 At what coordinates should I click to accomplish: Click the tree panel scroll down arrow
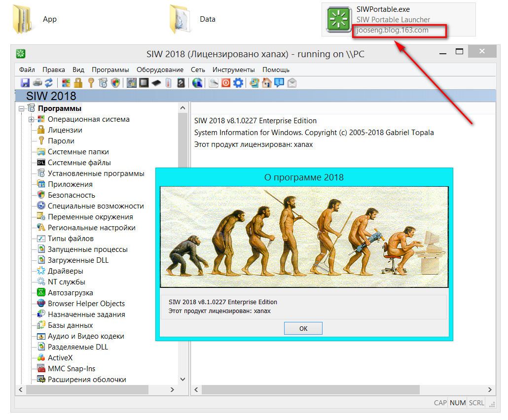[x=182, y=379]
